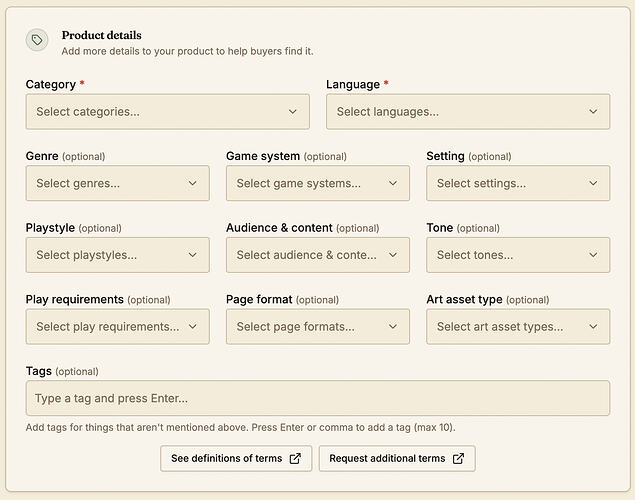Open the Art asset type dropdown

pos(518,326)
